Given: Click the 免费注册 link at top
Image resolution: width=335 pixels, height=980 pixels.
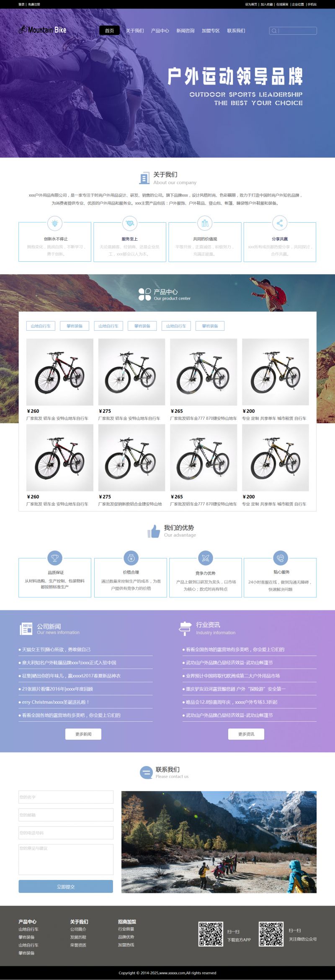Looking at the screenshot, I should [x=34, y=4].
